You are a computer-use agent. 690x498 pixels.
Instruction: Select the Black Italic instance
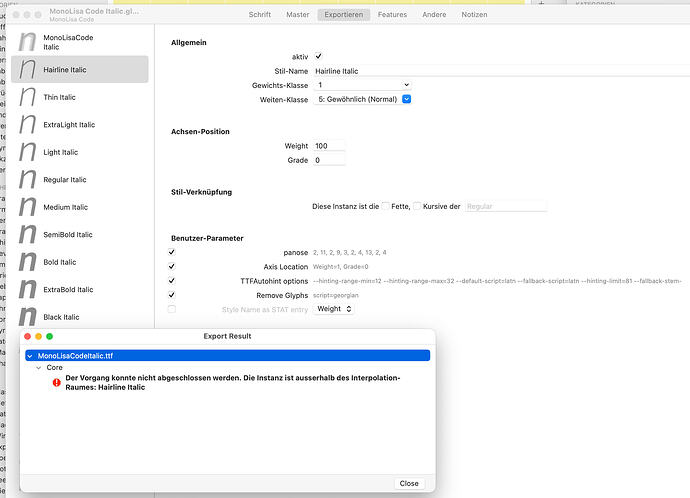(x=80, y=317)
